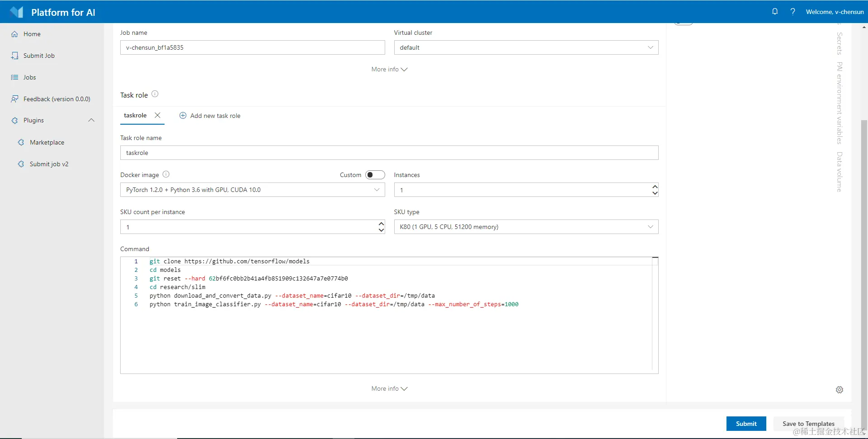Click the Submit button
The width and height of the screenshot is (868, 439).
click(746, 424)
